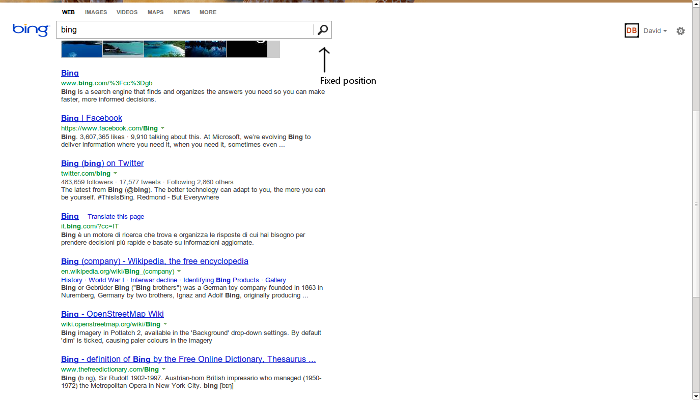Screen dimensions: 700x400
Task: Open the third image thumbnail
Action: coord(164,49)
